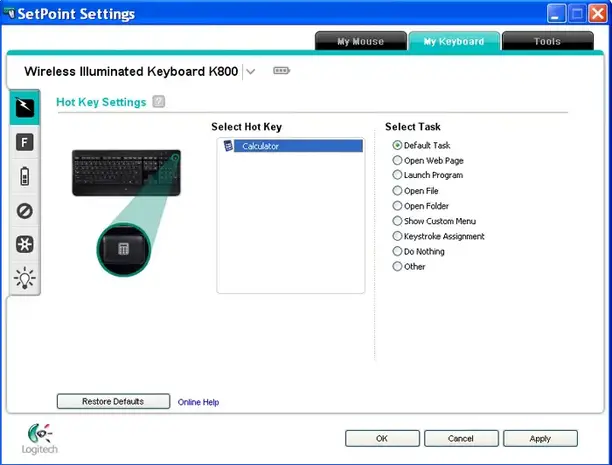This screenshot has height=465, width=612.
Task: Switch to the My Mouse tab
Action: [361, 41]
